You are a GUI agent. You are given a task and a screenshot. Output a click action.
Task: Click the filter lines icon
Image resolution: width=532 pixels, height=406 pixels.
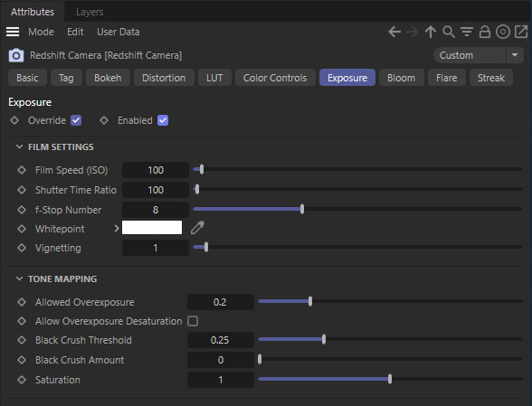(467, 32)
